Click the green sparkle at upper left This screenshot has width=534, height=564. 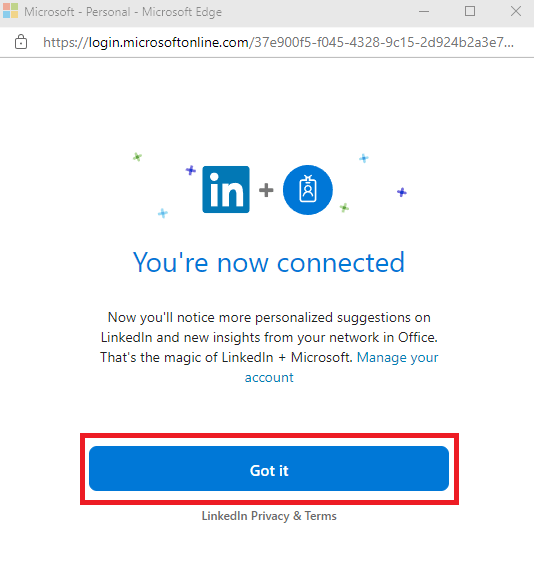pos(137,157)
